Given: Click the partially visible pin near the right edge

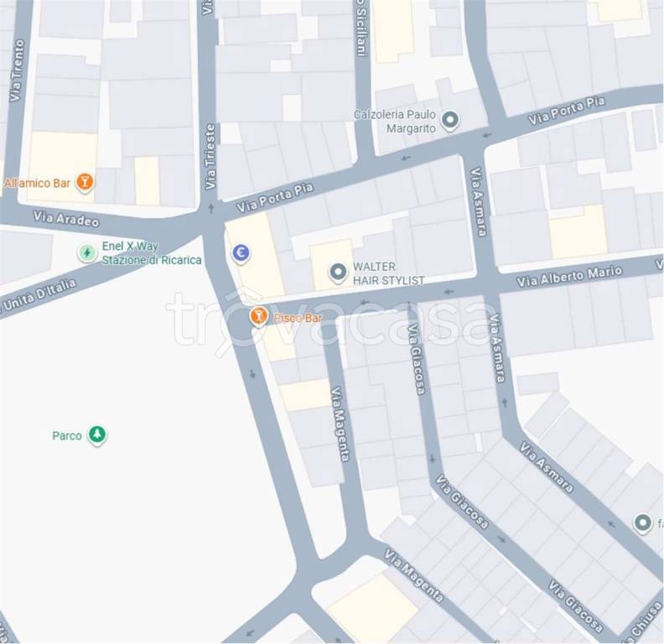Looking at the screenshot, I should [643, 522].
